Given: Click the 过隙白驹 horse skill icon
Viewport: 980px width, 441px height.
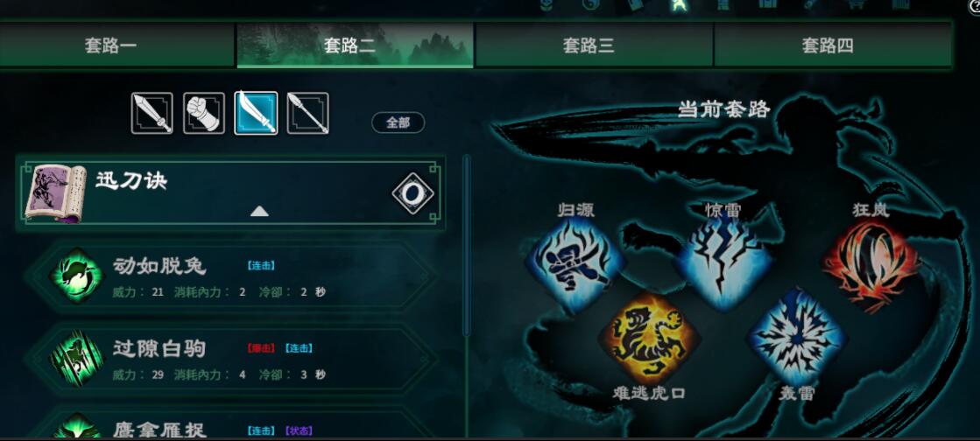Looking at the screenshot, I should 76,359.
